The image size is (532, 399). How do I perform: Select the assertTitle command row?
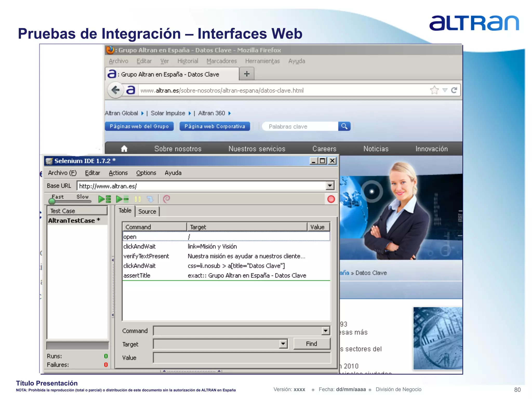226,275
